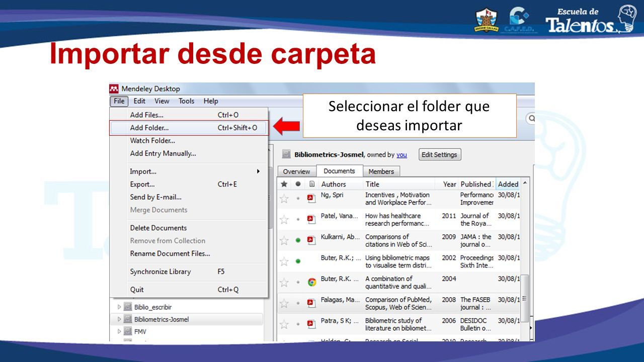Follow the 'you' owner link

(401, 155)
